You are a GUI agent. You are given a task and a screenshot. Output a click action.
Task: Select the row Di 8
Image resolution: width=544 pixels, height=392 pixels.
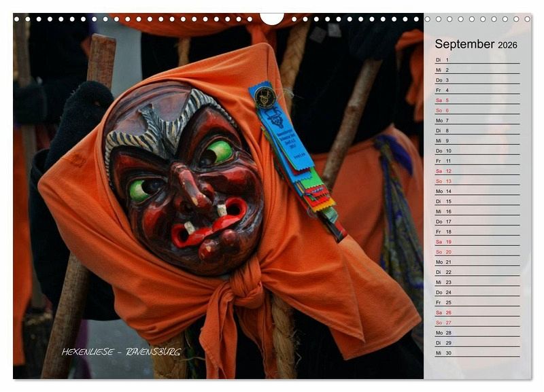click(477, 130)
